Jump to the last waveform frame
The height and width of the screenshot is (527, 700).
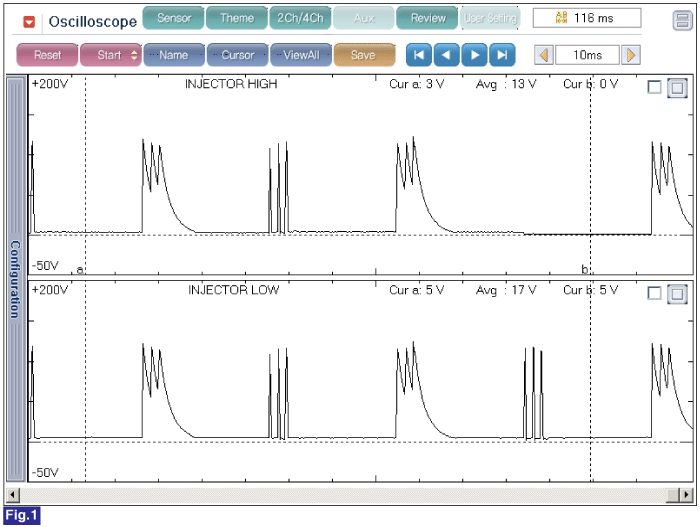coord(502,55)
